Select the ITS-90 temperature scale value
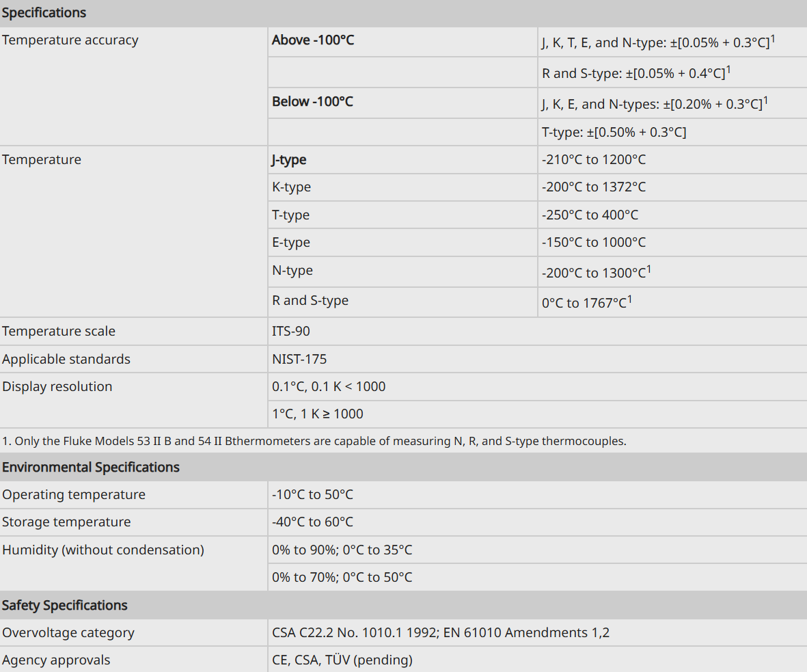Image resolution: width=807 pixels, height=672 pixels. [291, 331]
